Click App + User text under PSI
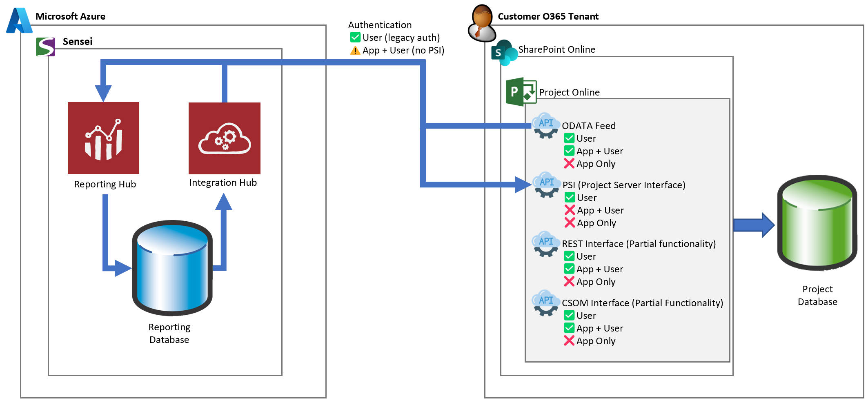This screenshot has height=405, width=868. tap(600, 210)
